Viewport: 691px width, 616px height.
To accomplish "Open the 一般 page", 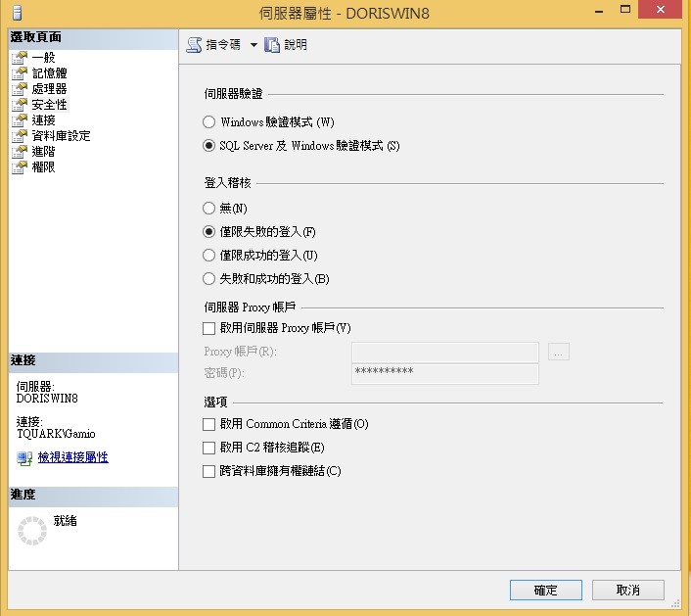I will pyautogui.click(x=43, y=58).
